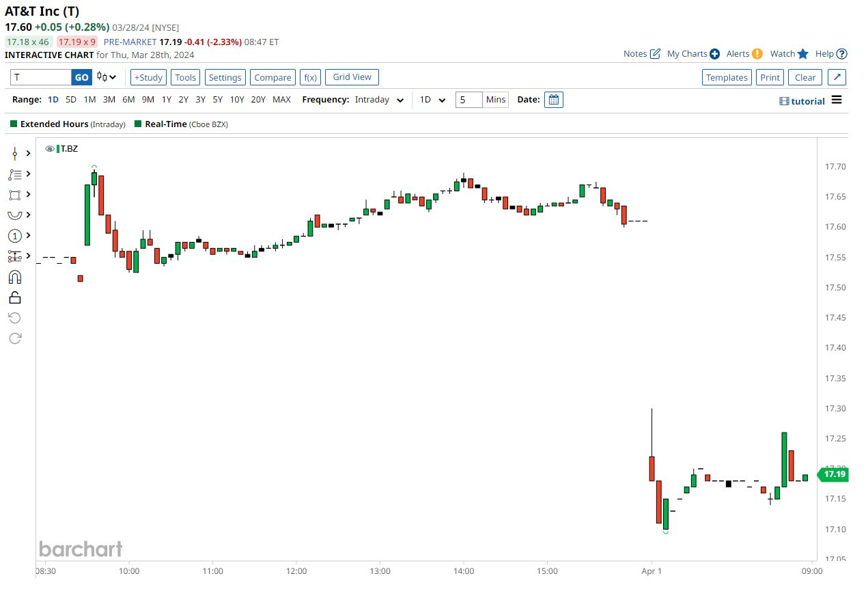Select the 5D range option
The width and height of the screenshot is (868, 589).
pyautogui.click(x=71, y=100)
